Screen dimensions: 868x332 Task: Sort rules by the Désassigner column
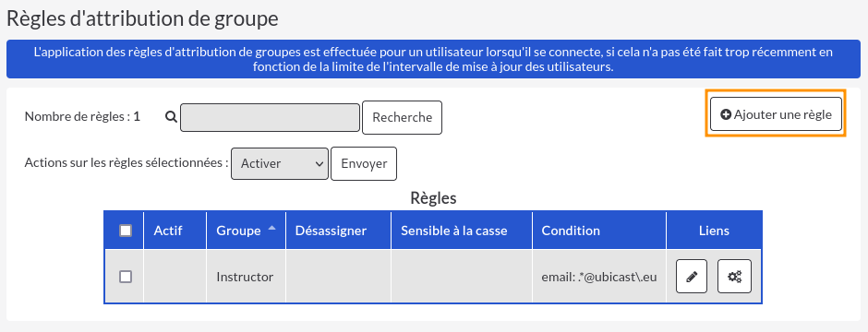pos(331,231)
